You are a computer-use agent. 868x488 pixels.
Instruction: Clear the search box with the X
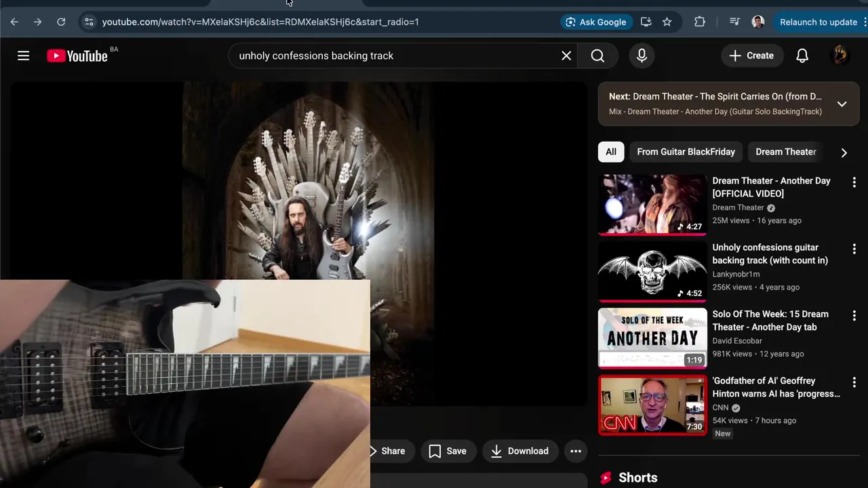[566, 56]
